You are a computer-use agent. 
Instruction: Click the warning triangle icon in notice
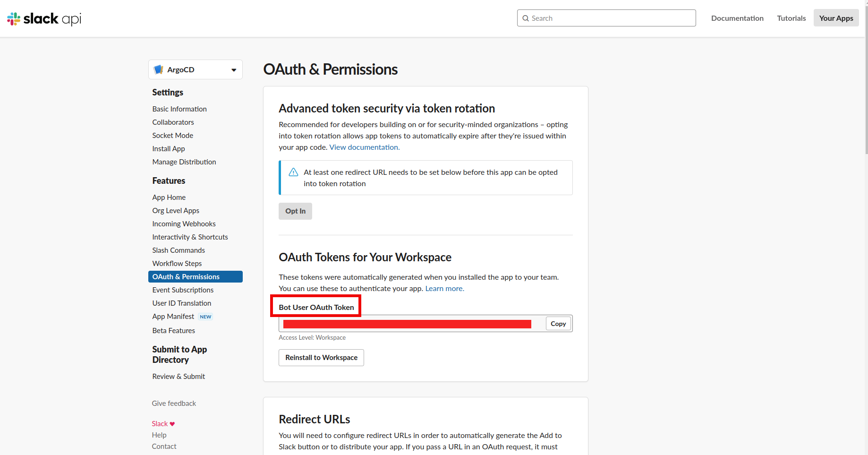click(x=293, y=172)
